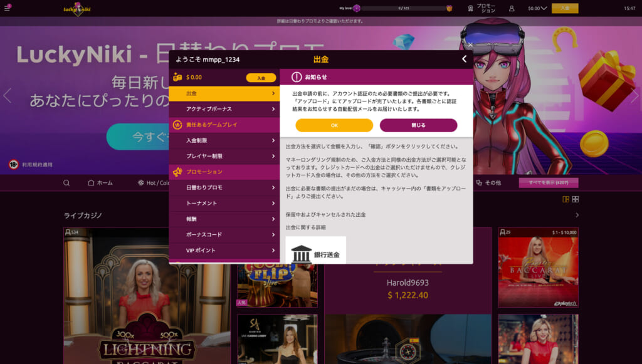
Task: Click すべてを表示 (4207) button
Action: [x=549, y=182]
